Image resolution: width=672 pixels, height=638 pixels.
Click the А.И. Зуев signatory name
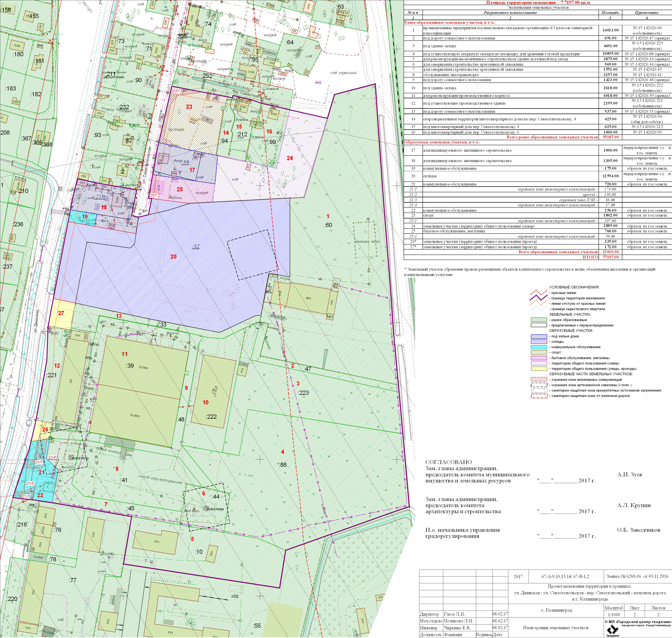click(x=629, y=475)
